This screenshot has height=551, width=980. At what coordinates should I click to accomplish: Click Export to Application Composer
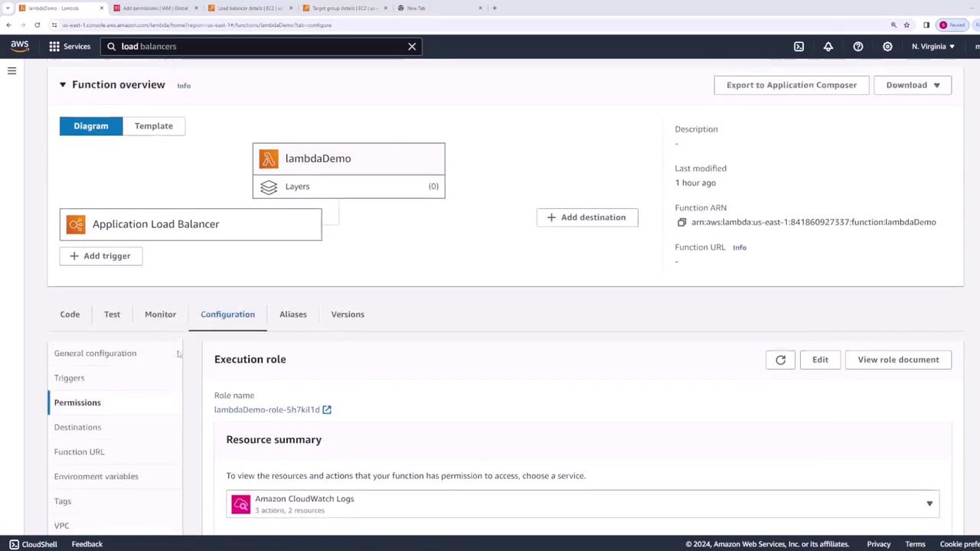click(792, 85)
